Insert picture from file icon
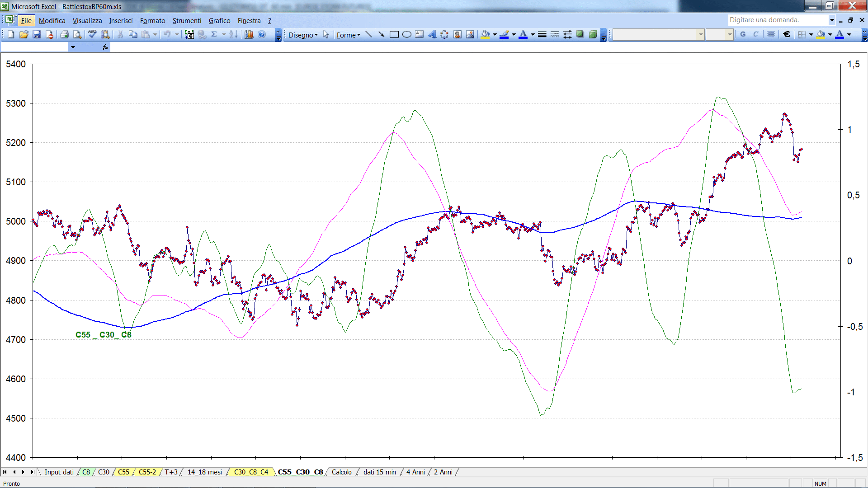 point(470,35)
